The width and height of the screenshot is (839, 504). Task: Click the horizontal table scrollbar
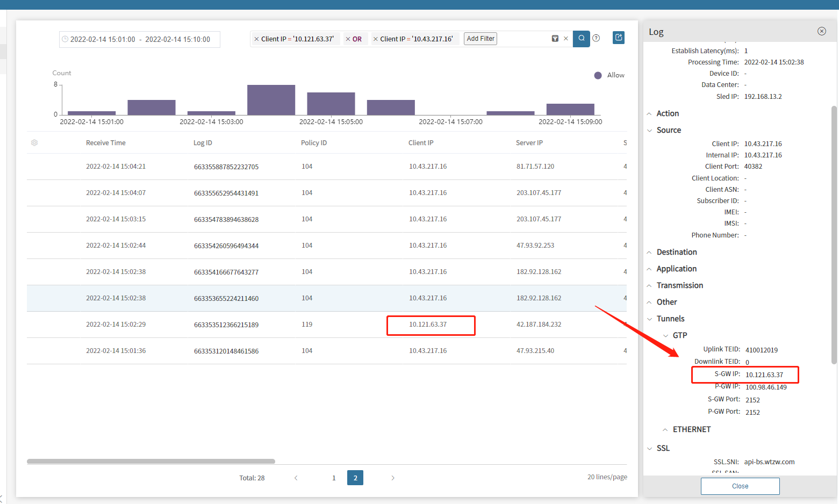click(151, 461)
